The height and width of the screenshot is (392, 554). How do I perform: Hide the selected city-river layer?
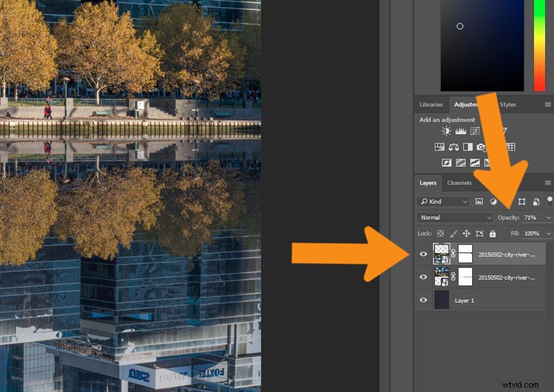[x=423, y=254]
